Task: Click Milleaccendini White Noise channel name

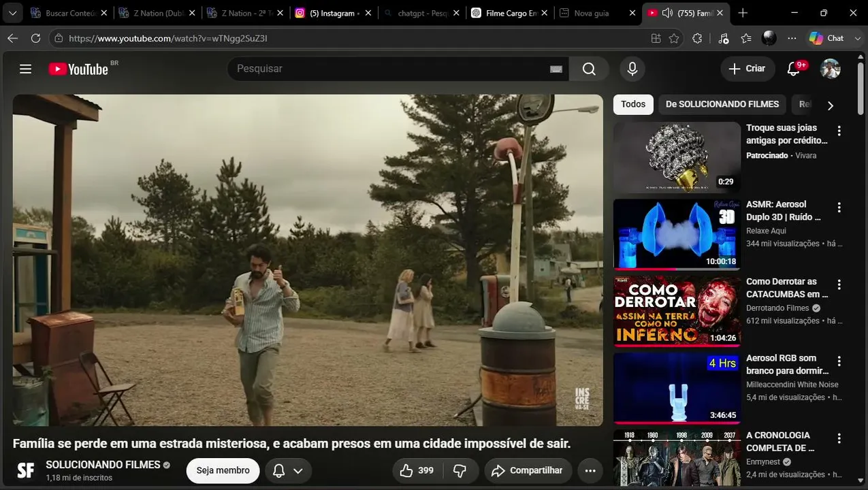Action: pyautogui.click(x=792, y=385)
